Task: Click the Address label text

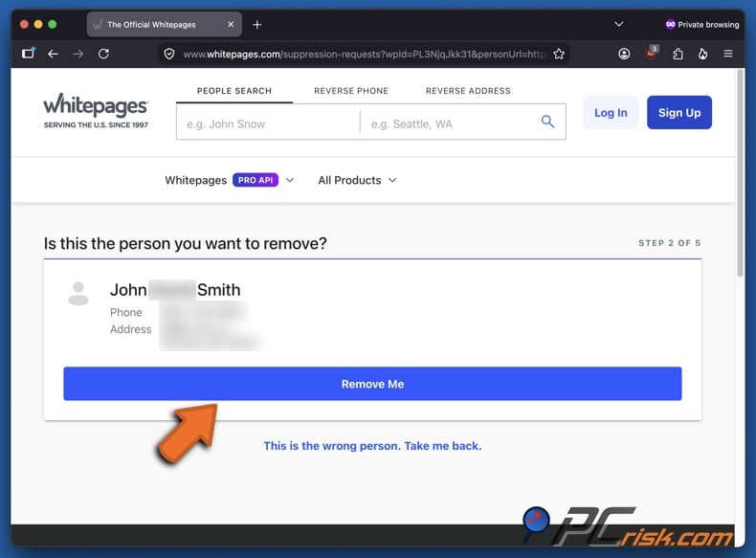Action: pyautogui.click(x=131, y=329)
